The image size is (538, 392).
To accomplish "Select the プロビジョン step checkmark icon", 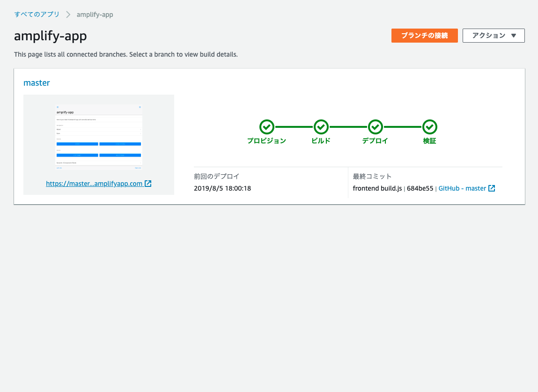I will pos(266,127).
